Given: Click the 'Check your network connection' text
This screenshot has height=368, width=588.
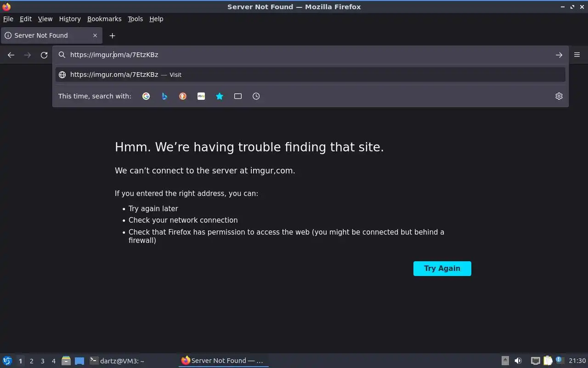Looking at the screenshot, I should tap(183, 220).
